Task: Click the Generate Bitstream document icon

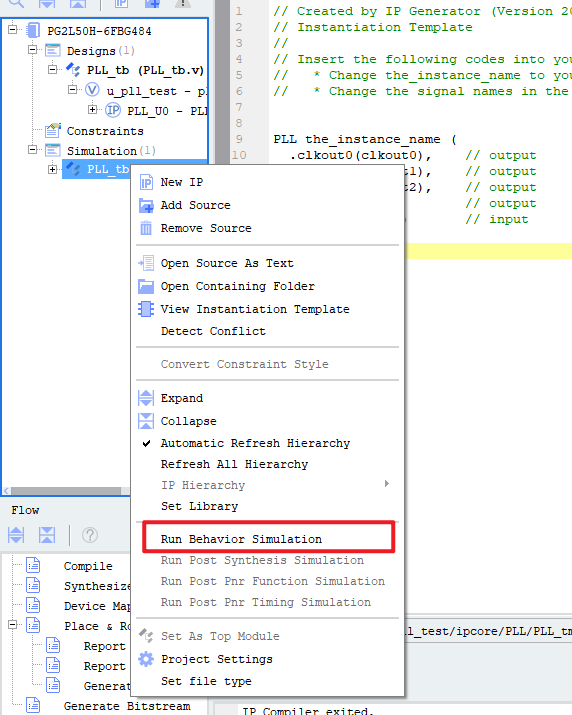Action: click(x=33, y=705)
